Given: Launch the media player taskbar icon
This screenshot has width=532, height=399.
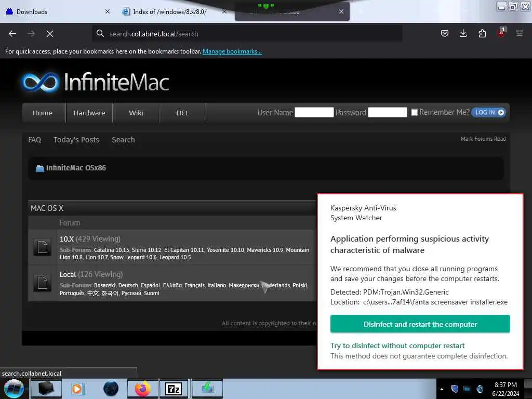Looking at the screenshot, I should coord(77,389).
